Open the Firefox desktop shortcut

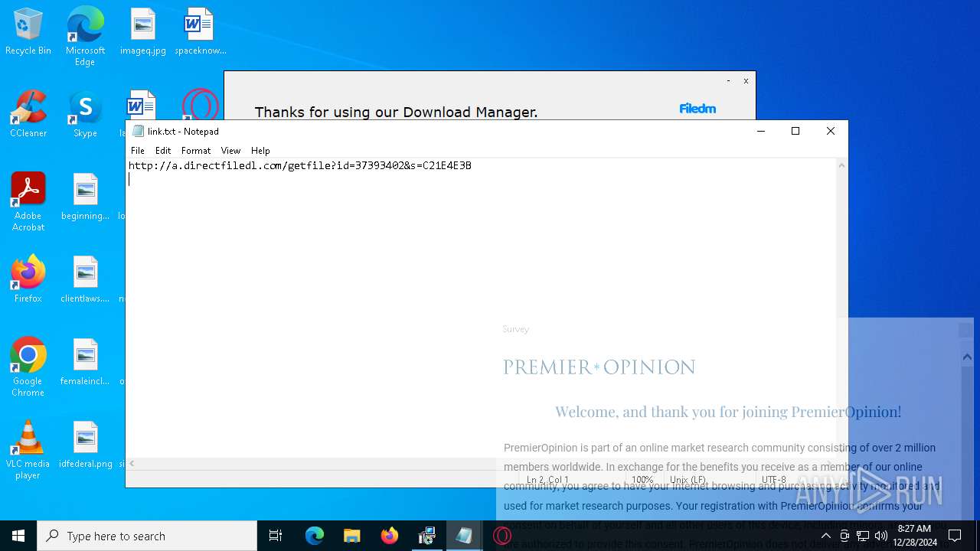tap(28, 280)
